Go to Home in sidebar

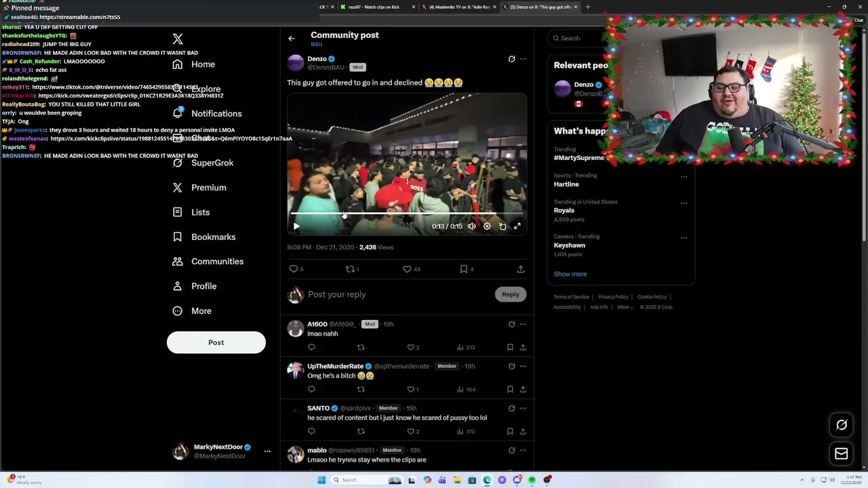pyautogui.click(x=193, y=64)
